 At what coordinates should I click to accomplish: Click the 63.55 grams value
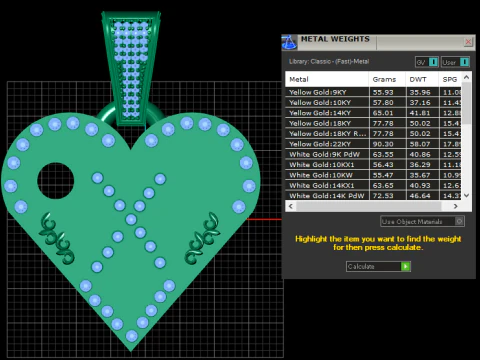(x=383, y=154)
